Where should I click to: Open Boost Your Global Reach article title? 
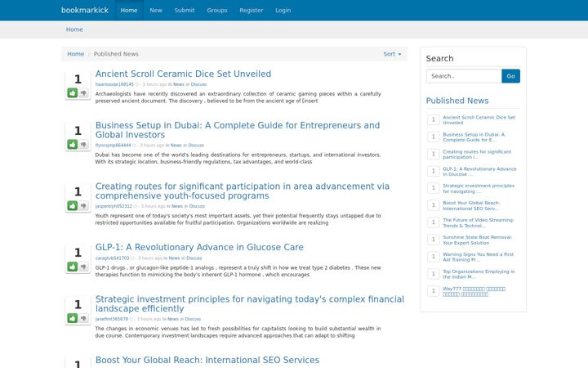pos(207,360)
